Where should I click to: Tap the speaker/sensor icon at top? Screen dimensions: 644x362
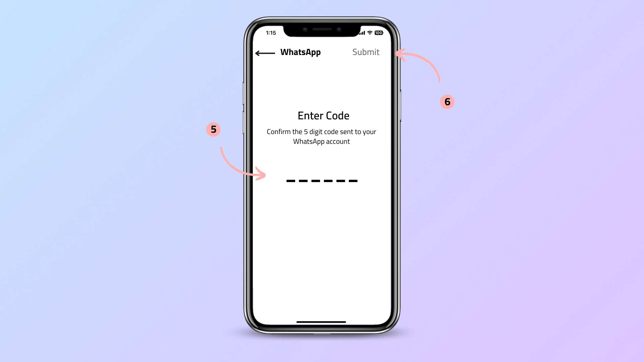pyautogui.click(x=322, y=27)
